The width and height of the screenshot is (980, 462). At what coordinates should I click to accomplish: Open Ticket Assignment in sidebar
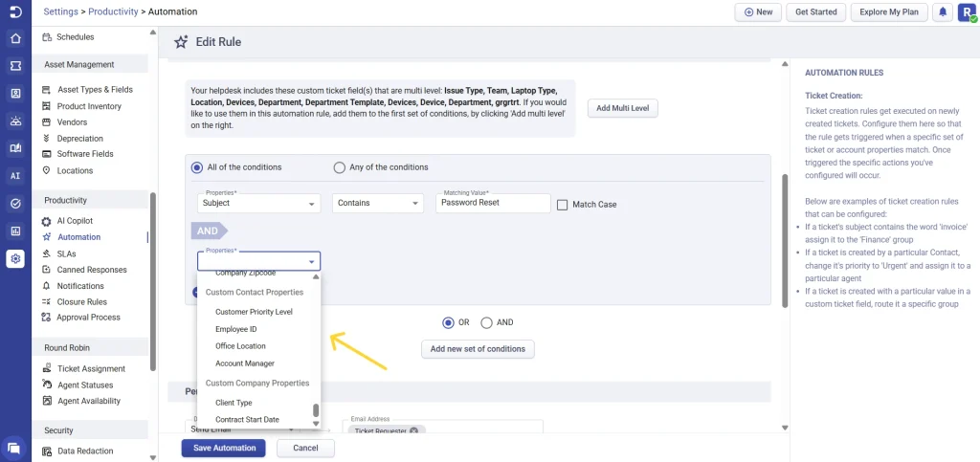point(91,369)
